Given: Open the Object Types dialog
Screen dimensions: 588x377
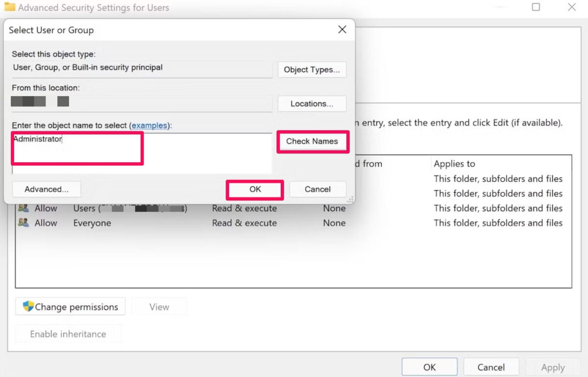Looking at the screenshot, I should [x=312, y=70].
